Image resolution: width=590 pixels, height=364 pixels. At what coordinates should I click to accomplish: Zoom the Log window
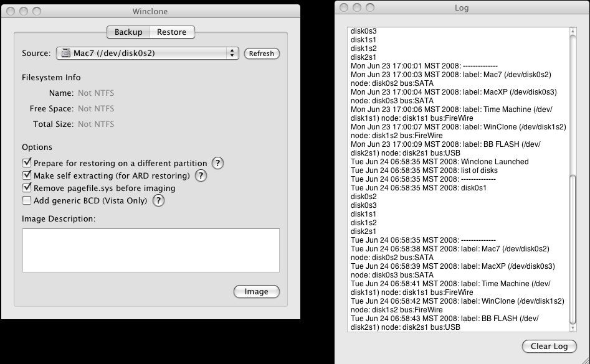click(x=370, y=7)
